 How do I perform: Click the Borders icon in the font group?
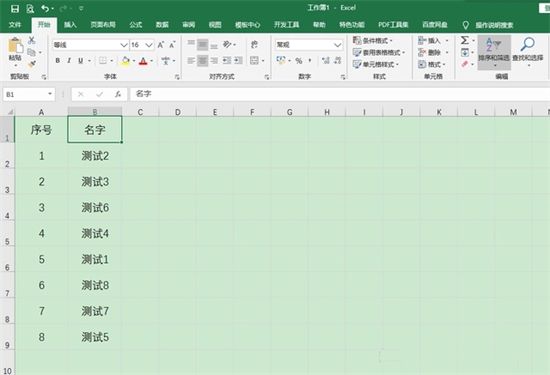(103, 61)
